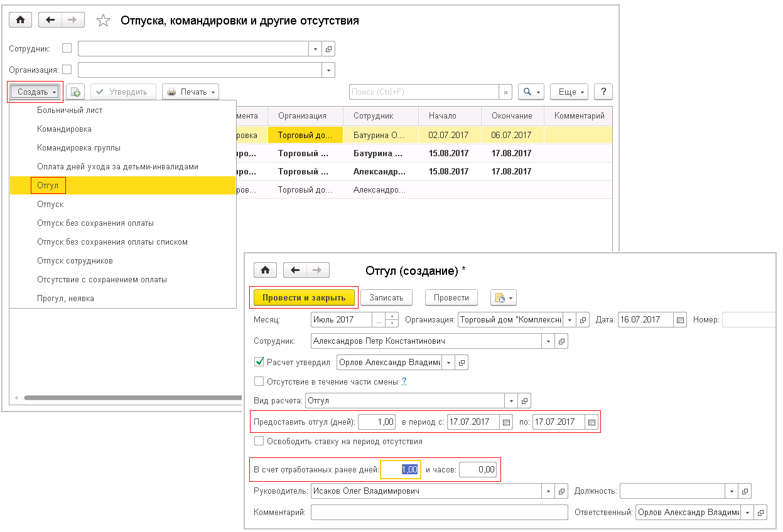Screen dimensions: 783x532
Task: Open month picker ellipsis in Месяц field
Action: tap(379, 319)
